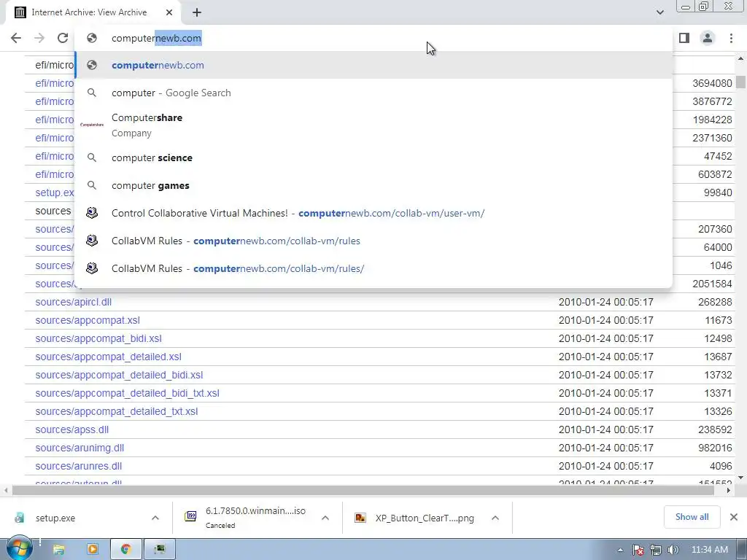Image resolution: width=747 pixels, height=560 pixels.
Task: Click Show all downloads button
Action: click(x=692, y=517)
